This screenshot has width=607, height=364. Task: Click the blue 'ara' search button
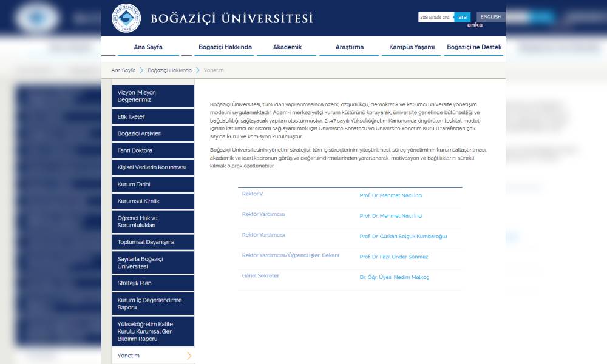462,17
